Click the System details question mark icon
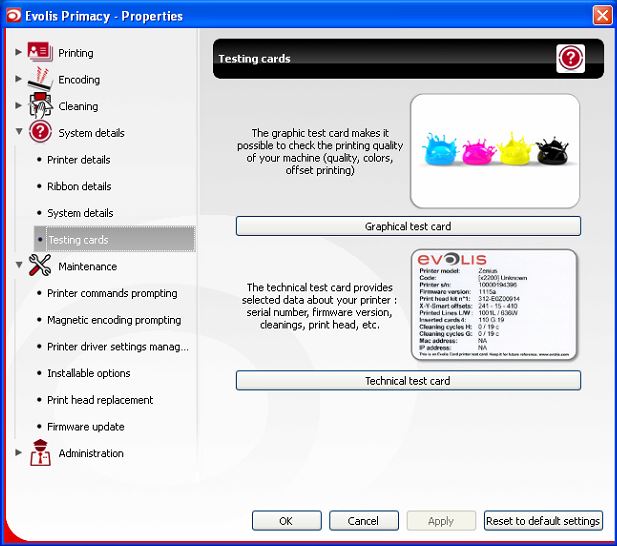Screen dimensions: 617x546 pyautogui.click(x=40, y=132)
